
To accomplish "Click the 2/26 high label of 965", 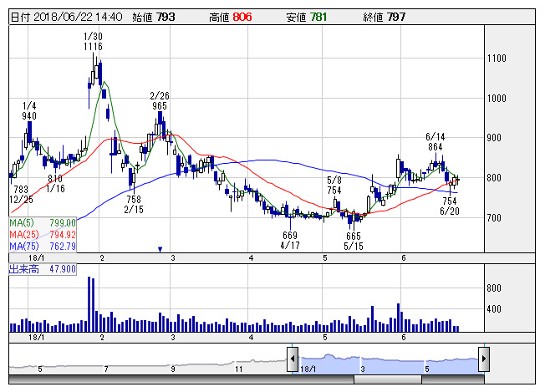I will tap(160, 106).
